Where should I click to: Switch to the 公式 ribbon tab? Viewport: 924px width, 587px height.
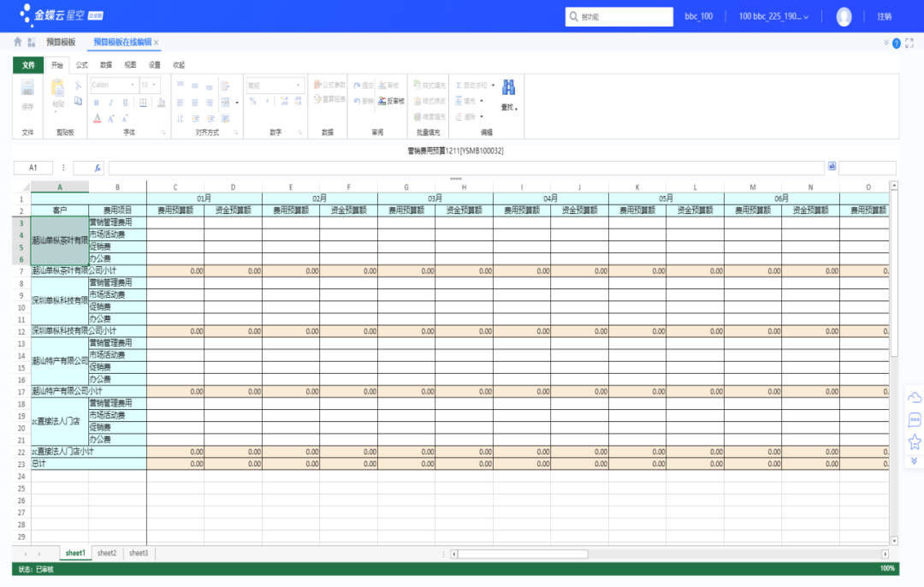[81, 65]
